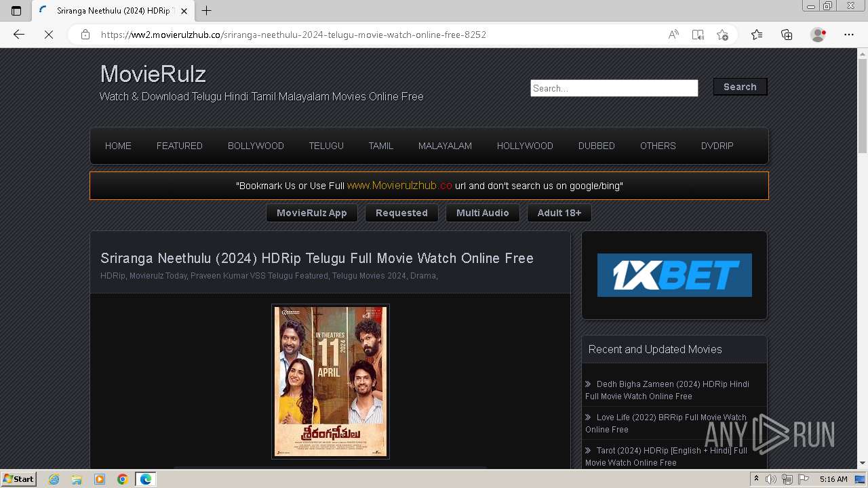Focus the Search input field
Screen dimensions: 868x488
pyautogui.click(x=614, y=88)
